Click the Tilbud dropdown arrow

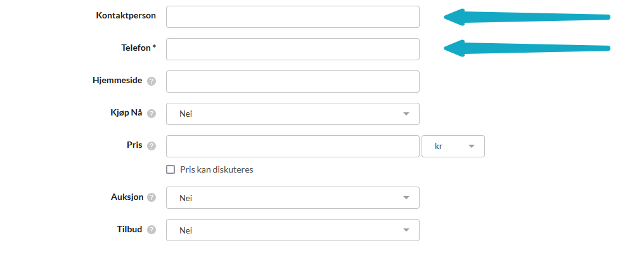[406, 230]
